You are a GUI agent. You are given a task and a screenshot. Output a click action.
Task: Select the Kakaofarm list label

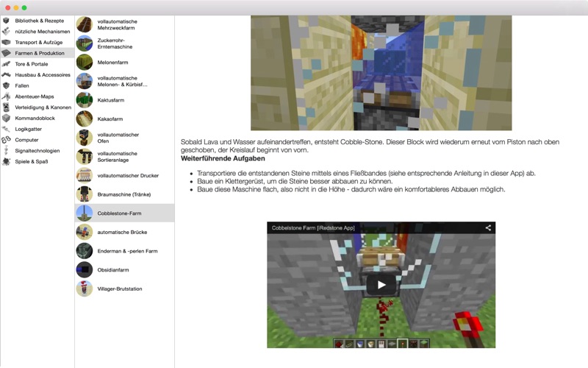tap(110, 119)
